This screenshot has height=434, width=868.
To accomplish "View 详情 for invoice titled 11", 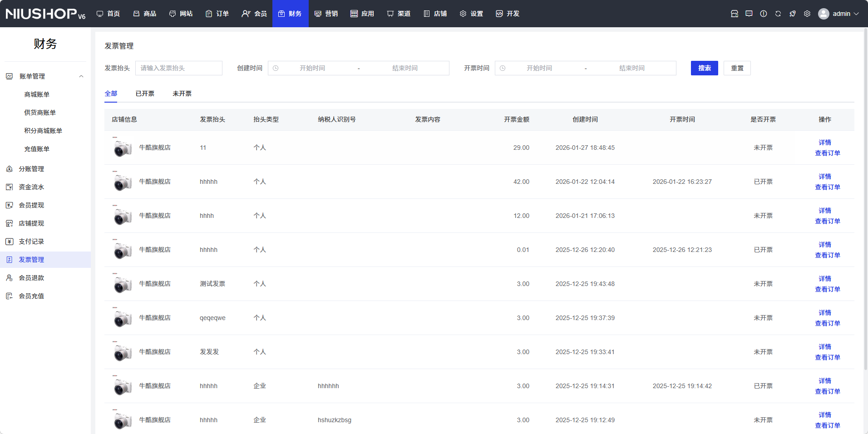I will point(824,143).
